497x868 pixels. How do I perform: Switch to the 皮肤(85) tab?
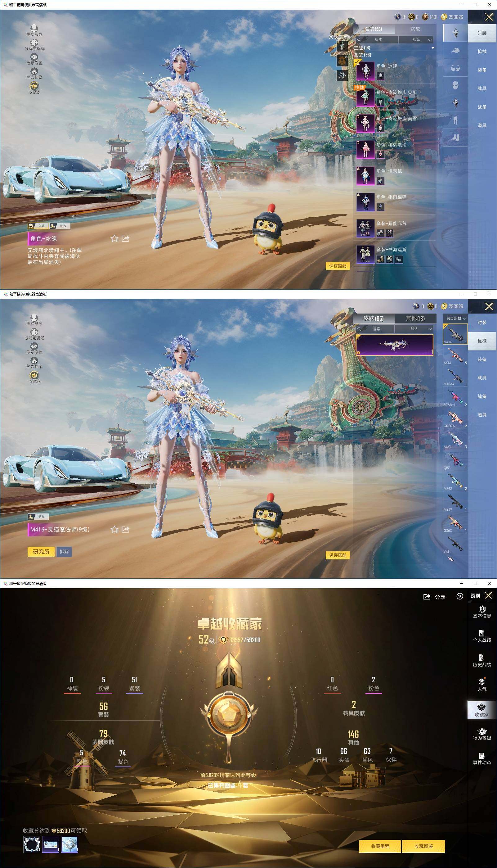[x=374, y=318]
